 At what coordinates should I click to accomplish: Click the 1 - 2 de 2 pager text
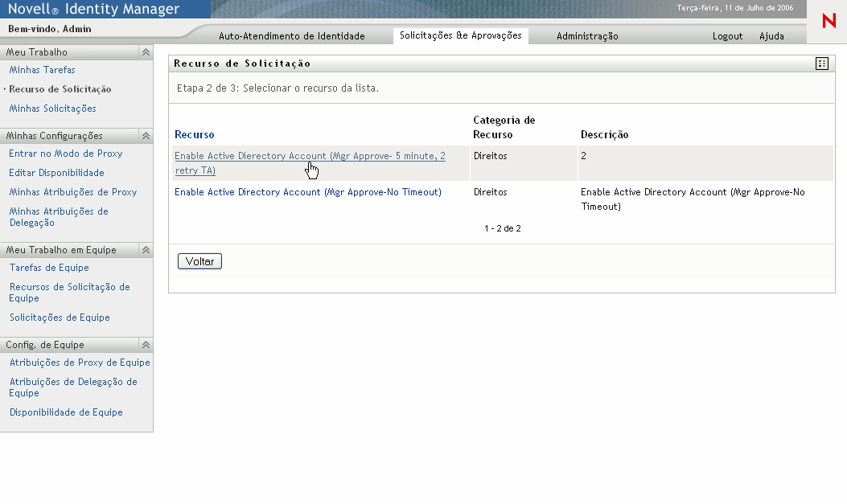click(x=503, y=229)
